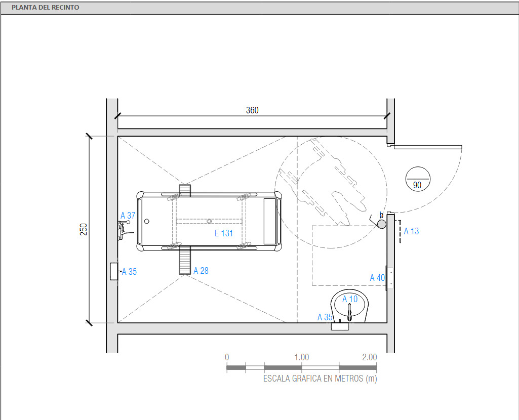Click the A 28 label text

[x=201, y=271]
